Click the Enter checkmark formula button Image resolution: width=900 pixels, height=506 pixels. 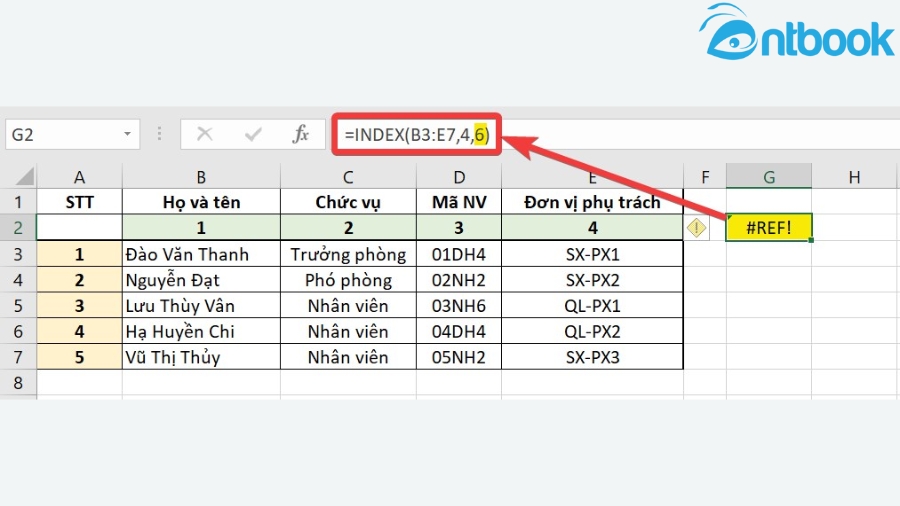point(253,134)
